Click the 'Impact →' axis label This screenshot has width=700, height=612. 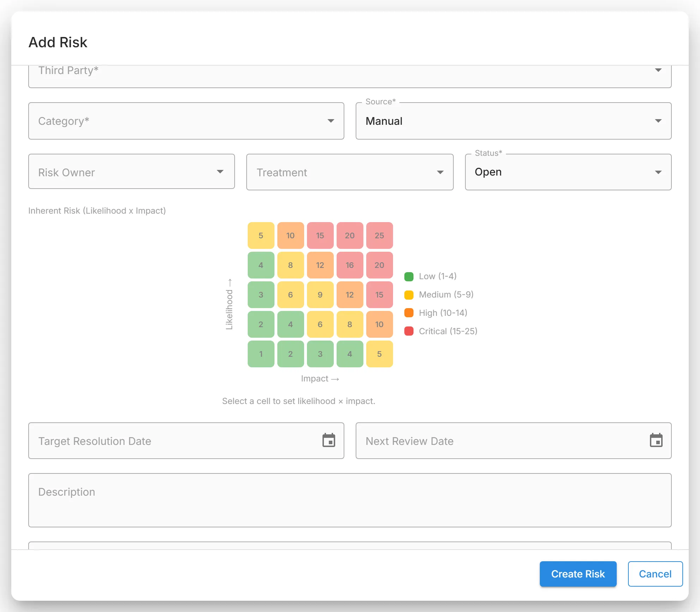(320, 379)
